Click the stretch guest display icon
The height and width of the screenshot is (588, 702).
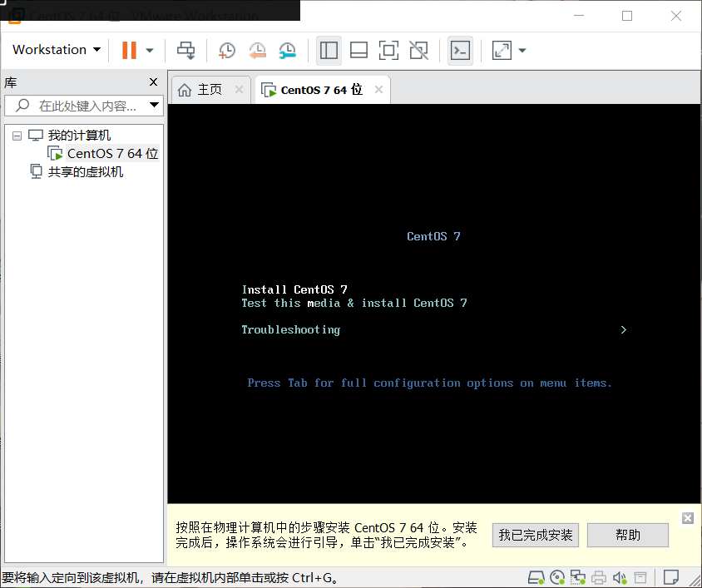(502, 50)
